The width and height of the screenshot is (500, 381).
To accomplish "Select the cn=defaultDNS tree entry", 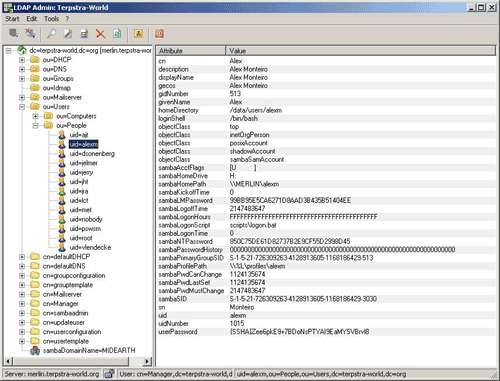I will [x=64, y=266].
